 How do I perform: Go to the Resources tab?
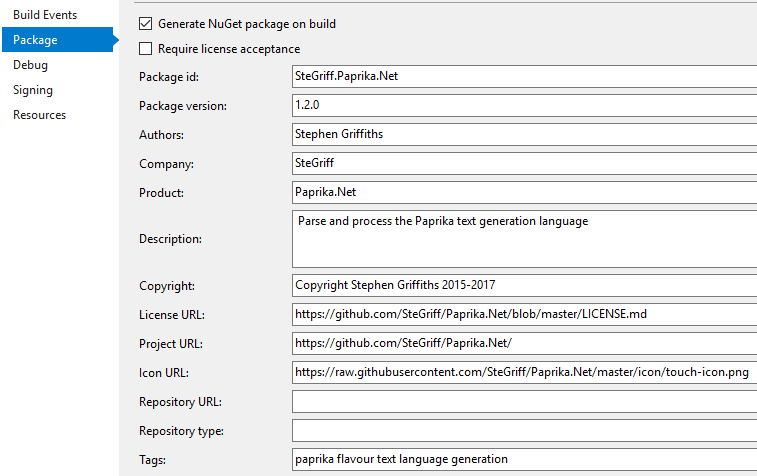[40, 115]
